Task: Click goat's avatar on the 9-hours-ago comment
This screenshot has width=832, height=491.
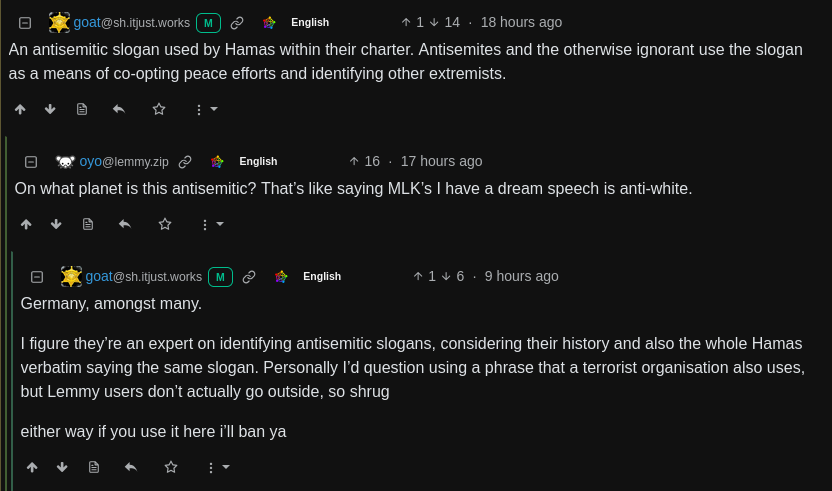Action: (x=71, y=276)
